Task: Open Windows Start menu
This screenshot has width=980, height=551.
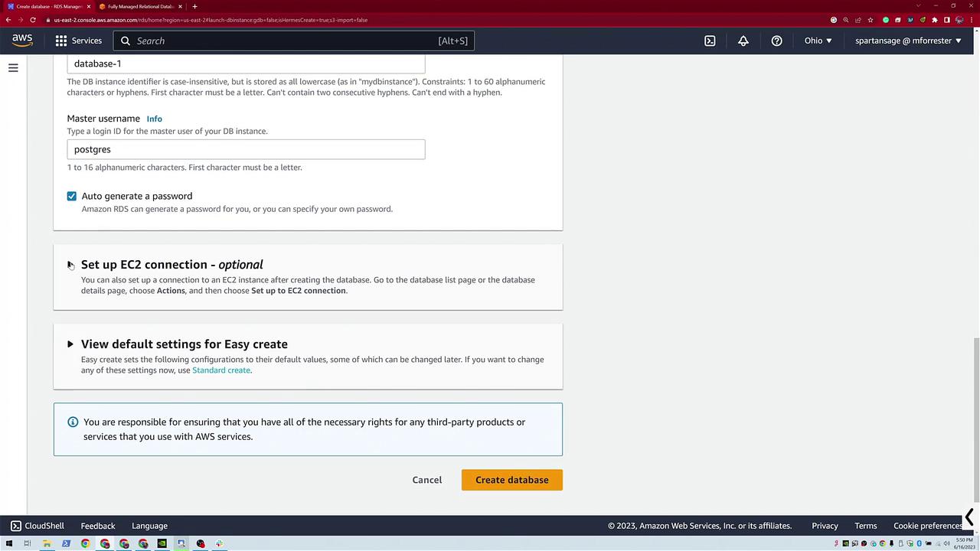Action: point(8,543)
